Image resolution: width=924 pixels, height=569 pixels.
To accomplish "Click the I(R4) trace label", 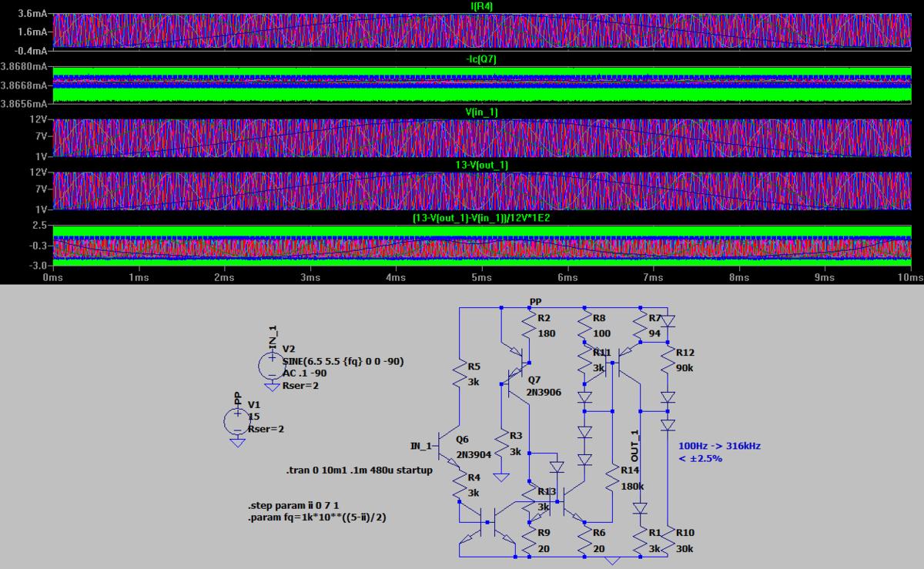I will [x=482, y=6].
